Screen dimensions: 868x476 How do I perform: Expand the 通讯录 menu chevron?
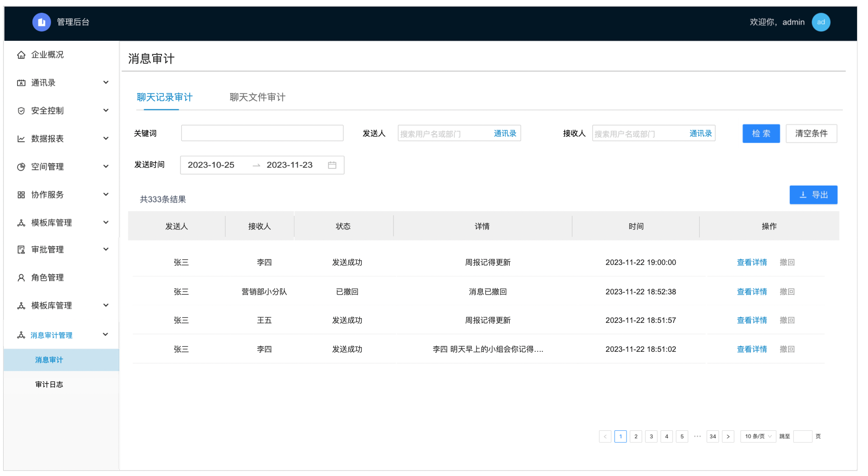click(106, 82)
